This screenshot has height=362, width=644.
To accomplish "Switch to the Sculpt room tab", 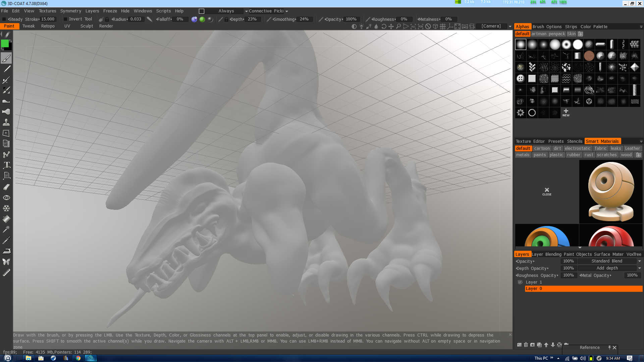I will pos(87,26).
